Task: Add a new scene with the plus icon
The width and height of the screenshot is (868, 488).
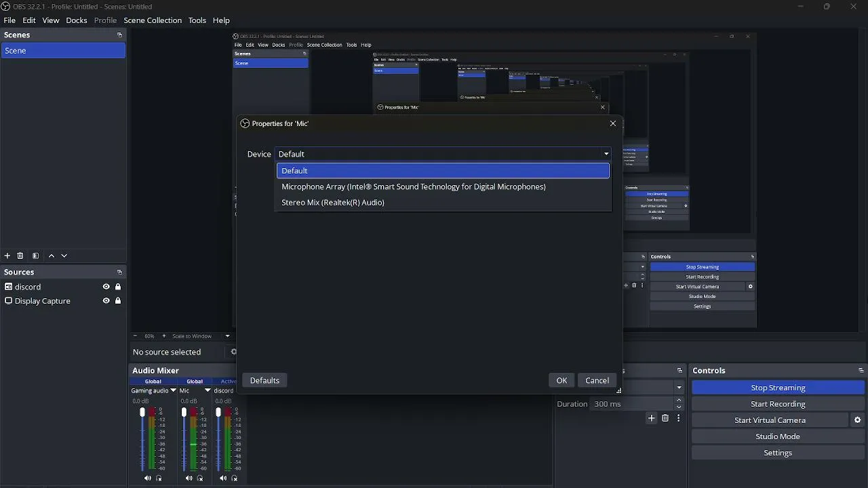Action: tap(7, 256)
